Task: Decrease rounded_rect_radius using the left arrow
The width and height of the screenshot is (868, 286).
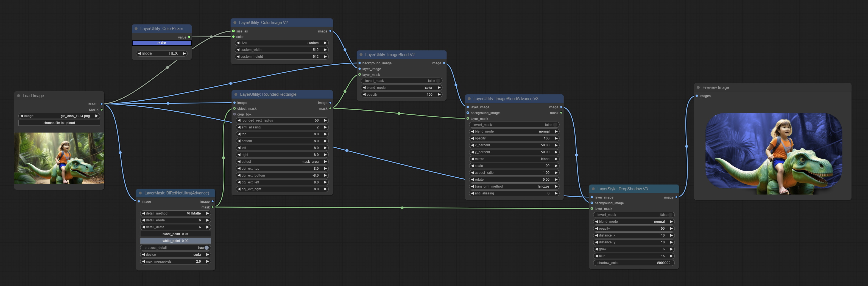Action: click(239, 120)
